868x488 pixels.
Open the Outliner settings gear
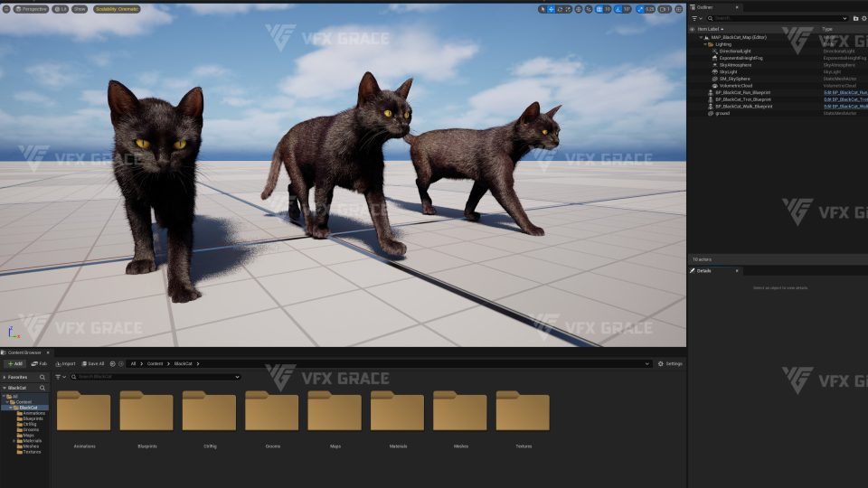(x=863, y=18)
